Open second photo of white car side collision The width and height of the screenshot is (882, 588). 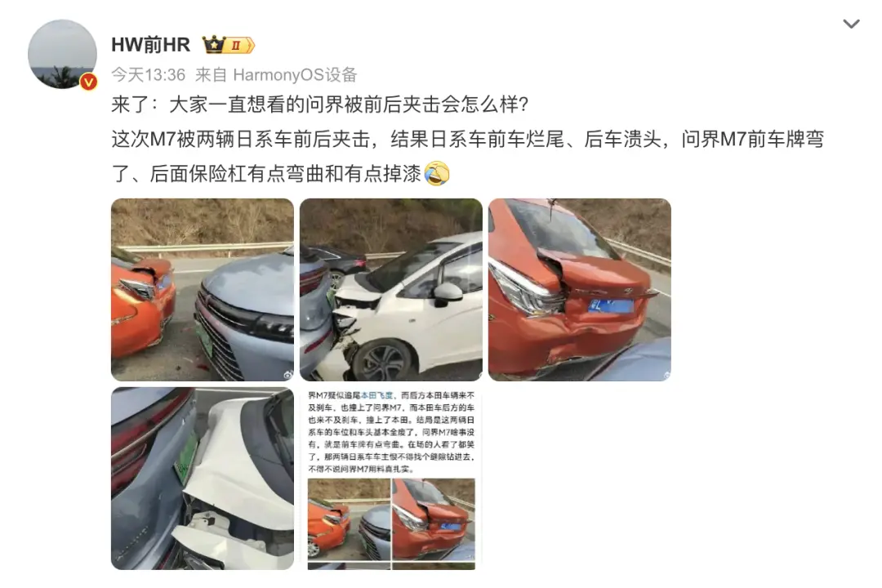[391, 290]
